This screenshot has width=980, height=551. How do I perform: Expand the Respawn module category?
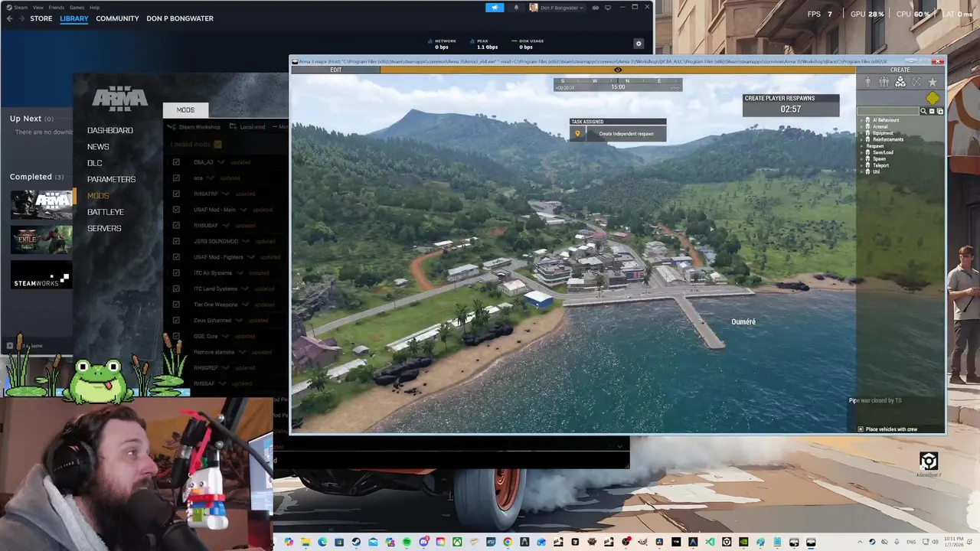(861, 146)
